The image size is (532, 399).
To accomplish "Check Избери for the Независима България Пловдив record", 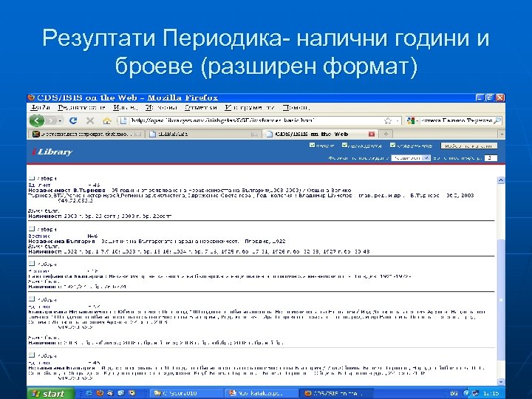I will point(32,228).
